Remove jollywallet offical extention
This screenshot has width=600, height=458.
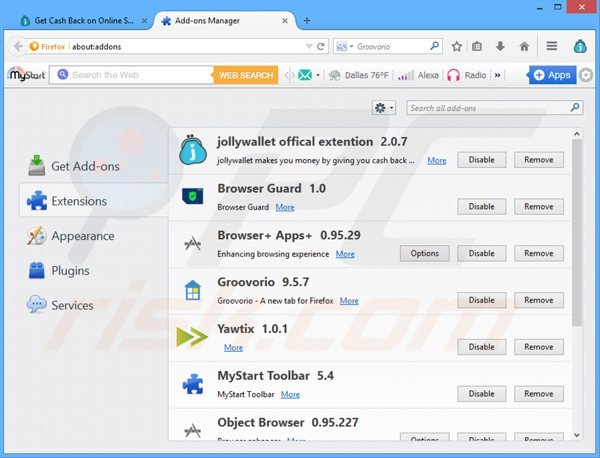pyautogui.click(x=538, y=160)
